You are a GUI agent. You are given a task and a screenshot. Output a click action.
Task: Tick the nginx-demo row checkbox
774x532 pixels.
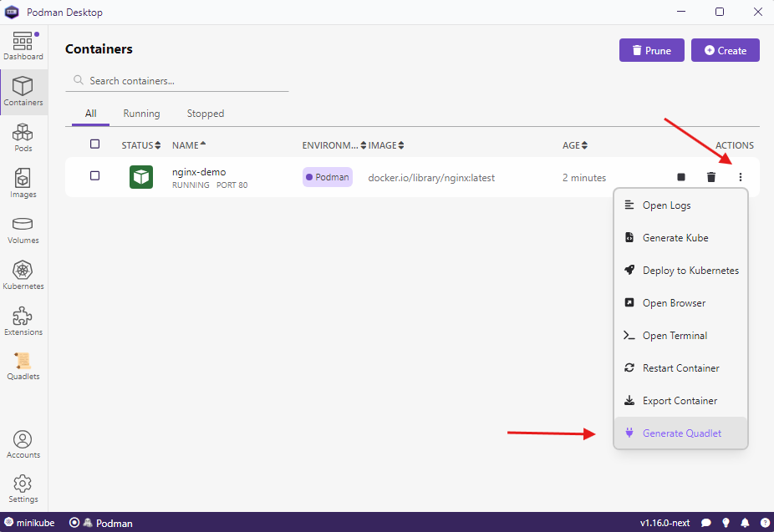pos(94,176)
